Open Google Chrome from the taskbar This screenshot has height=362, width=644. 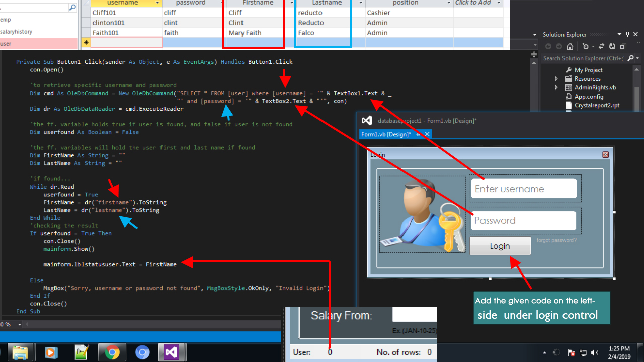click(112, 352)
